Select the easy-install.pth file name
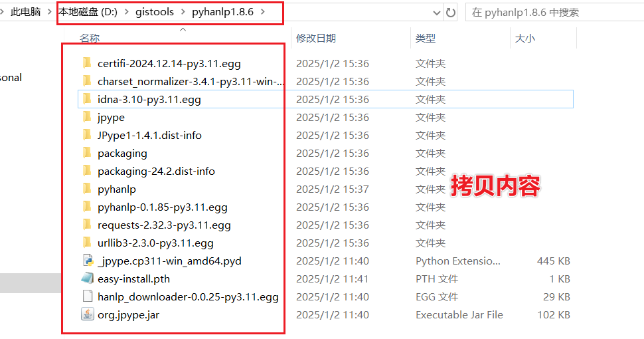644x339 pixels. (x=133, y=279)
